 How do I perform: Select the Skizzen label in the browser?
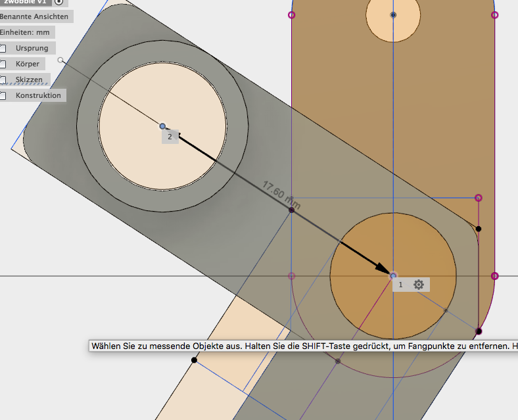click(x=29, y=80)
